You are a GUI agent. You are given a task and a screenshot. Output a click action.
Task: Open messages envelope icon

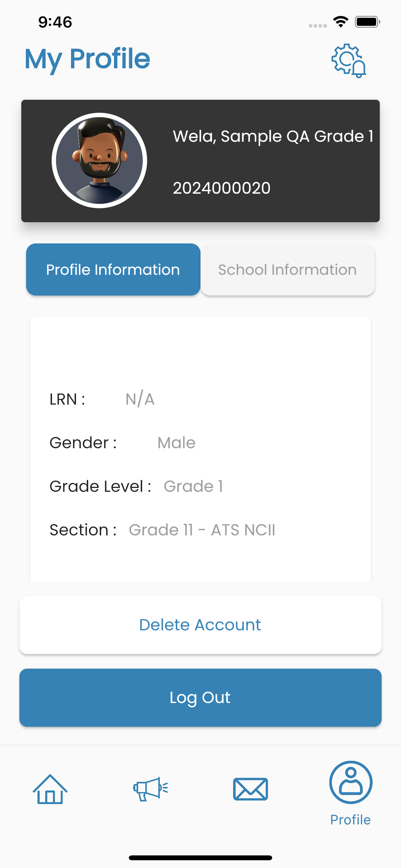click(x=250, y=789)
